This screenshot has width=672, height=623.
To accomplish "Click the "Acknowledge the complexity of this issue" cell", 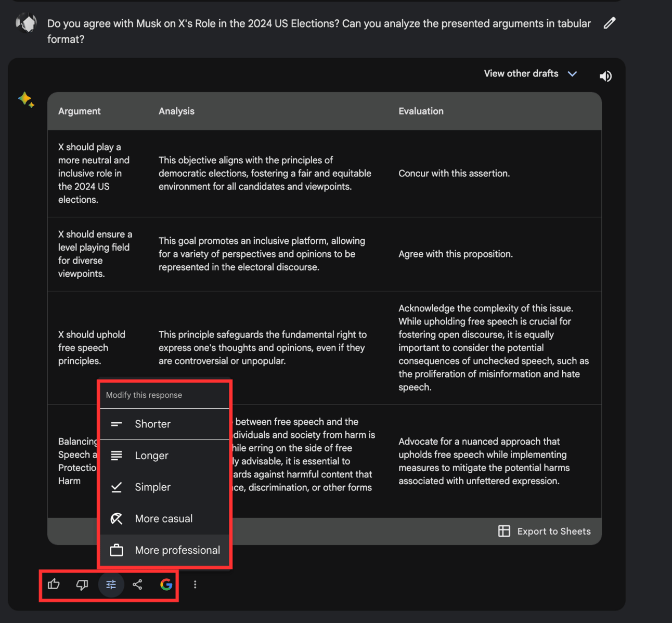I will [494, 348].
